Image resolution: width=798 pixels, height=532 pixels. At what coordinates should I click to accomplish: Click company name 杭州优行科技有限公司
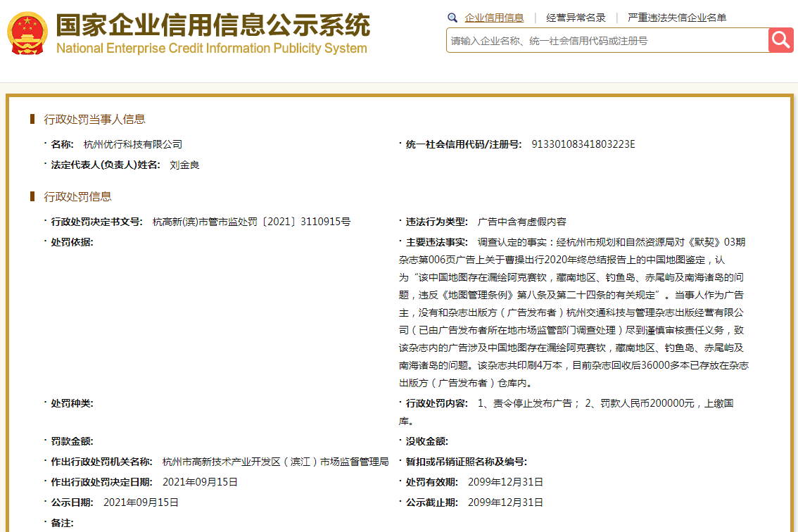(x=133, y=144)
